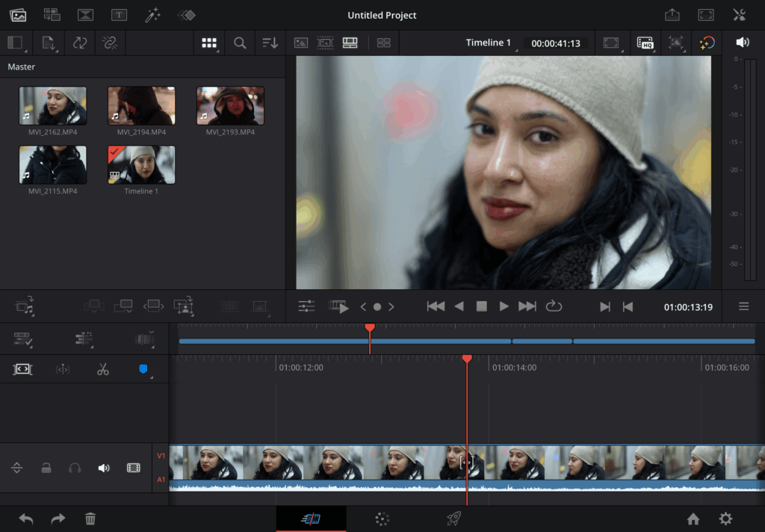765x532 pixels.
Task: Switch to the Deliver page rocket tab
Action: click(x=453, y=519)
